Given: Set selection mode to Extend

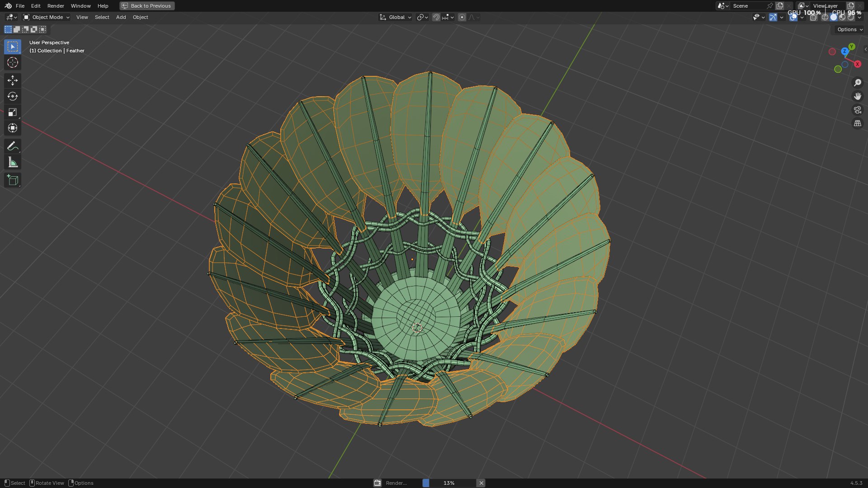Looking at the screenshot, I should point(17,29).
